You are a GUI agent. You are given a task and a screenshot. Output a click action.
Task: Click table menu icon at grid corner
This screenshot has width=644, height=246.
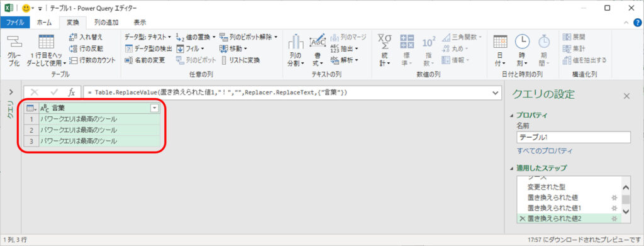point(31,108)
